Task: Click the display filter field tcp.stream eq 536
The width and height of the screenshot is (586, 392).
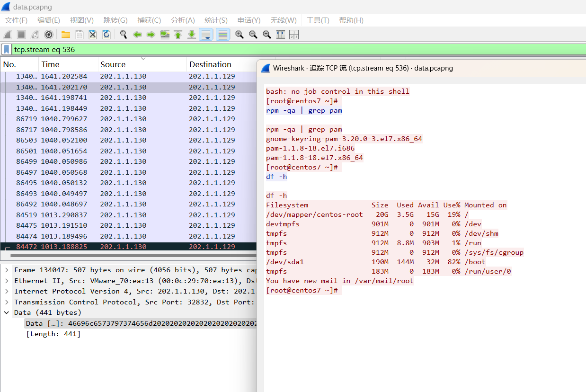Action: 298,49
